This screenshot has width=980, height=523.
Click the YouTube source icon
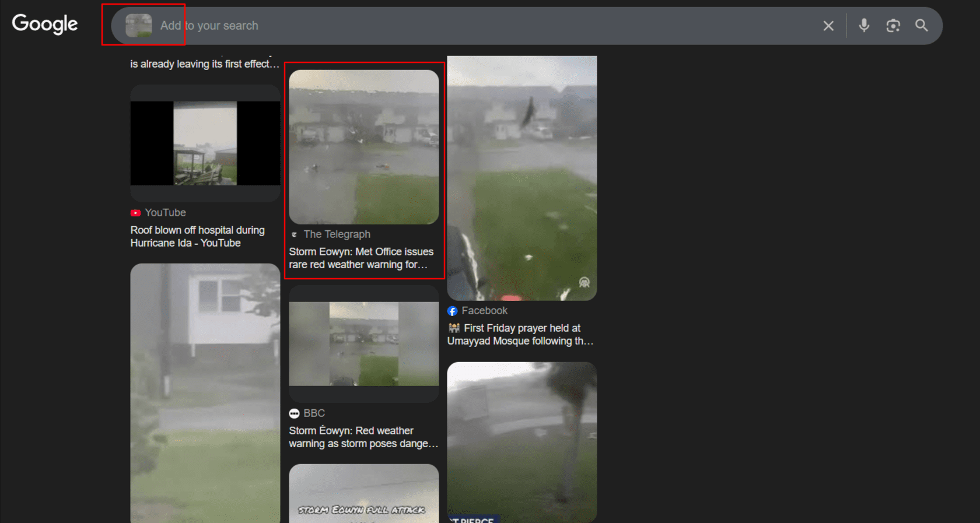(135, 213)
